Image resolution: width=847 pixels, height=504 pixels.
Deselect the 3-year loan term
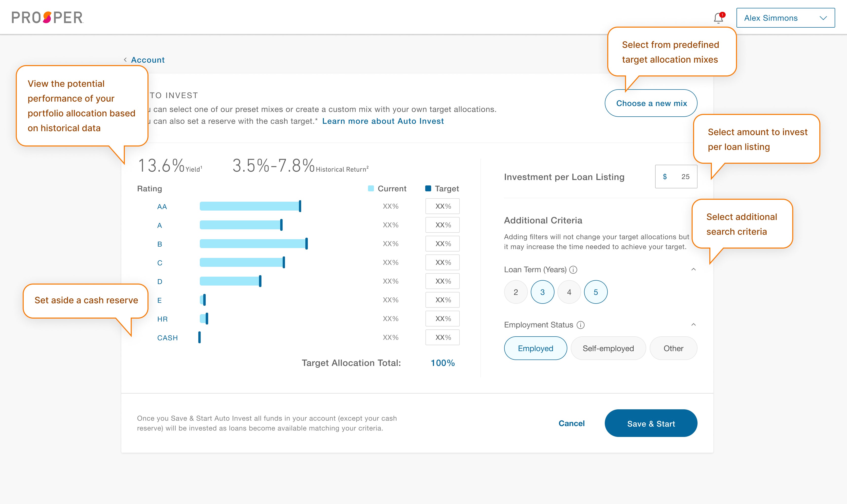(542, 292)
